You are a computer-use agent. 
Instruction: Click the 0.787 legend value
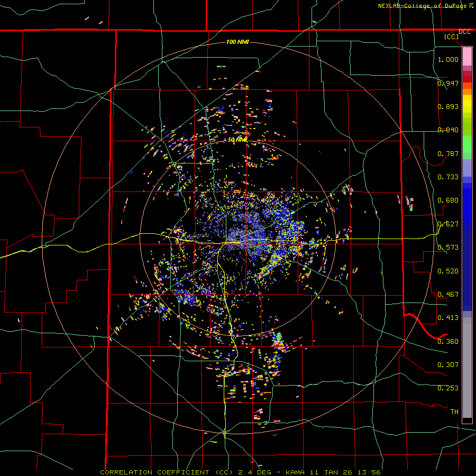coord(448,153)
